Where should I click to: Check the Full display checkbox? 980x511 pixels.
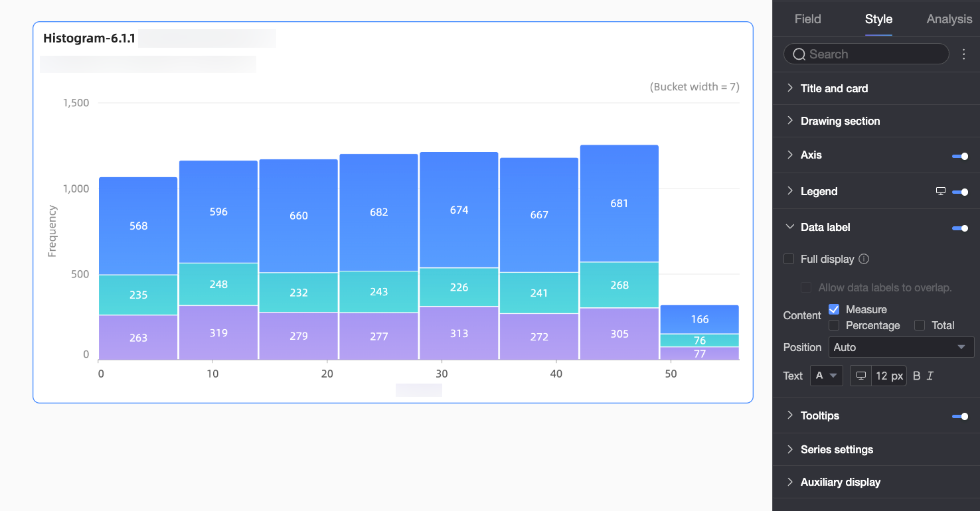[789, 259]
